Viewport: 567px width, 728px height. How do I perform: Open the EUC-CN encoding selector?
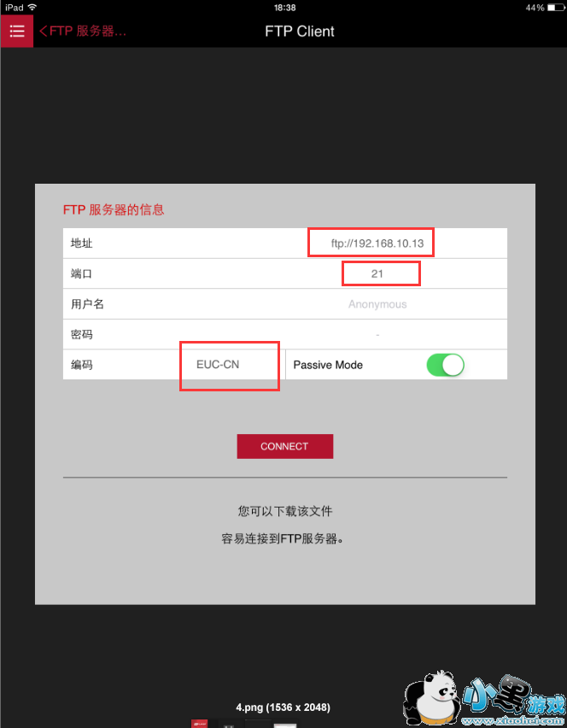218,365
